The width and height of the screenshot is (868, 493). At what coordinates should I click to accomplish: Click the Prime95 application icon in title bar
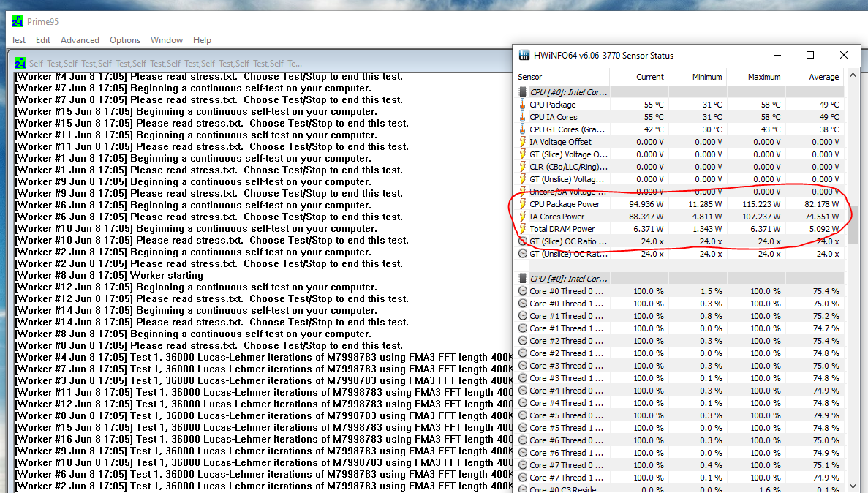[x=17, y=22]
